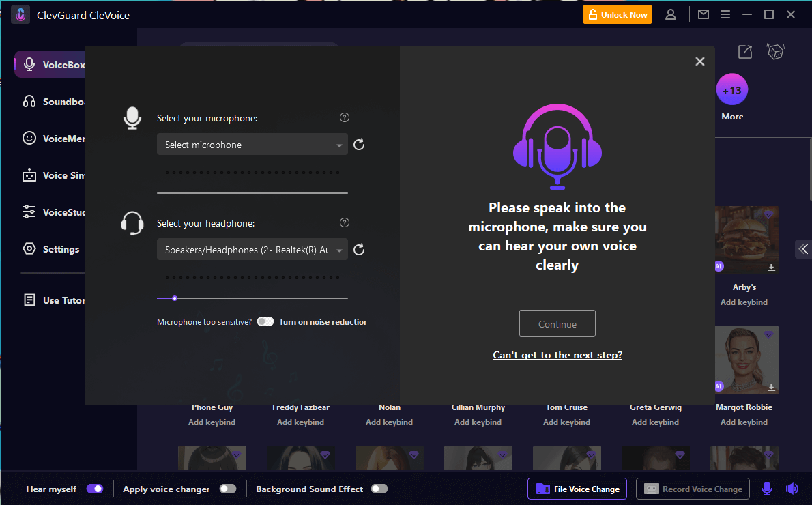812x505 pixels.
Task: Add keybind for Arby's
Action: click(x=744, y=302)
